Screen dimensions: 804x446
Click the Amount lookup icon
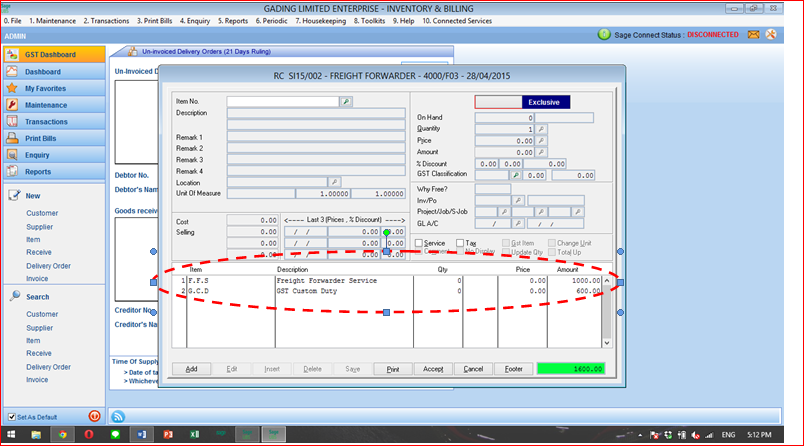541,152
